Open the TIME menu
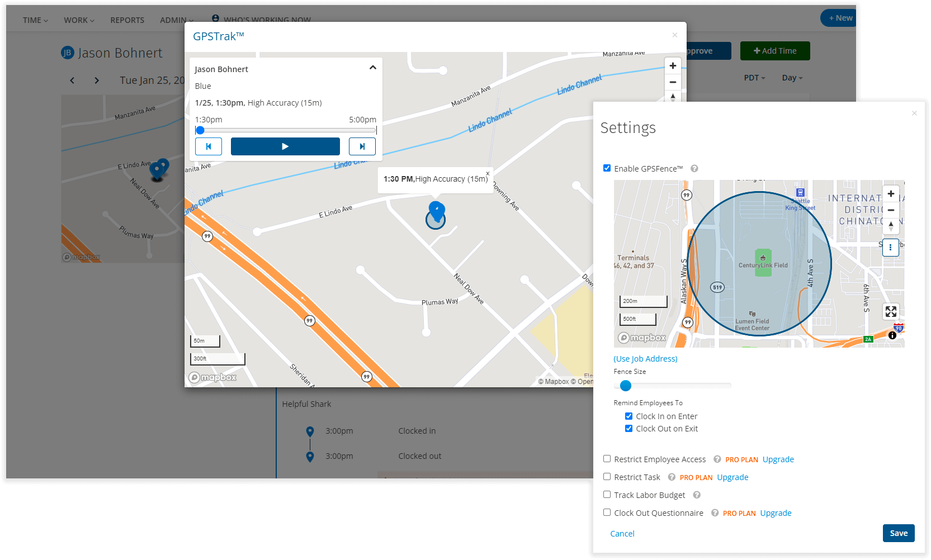Viewport: 931px width, 560px height. tap(35, 20)
